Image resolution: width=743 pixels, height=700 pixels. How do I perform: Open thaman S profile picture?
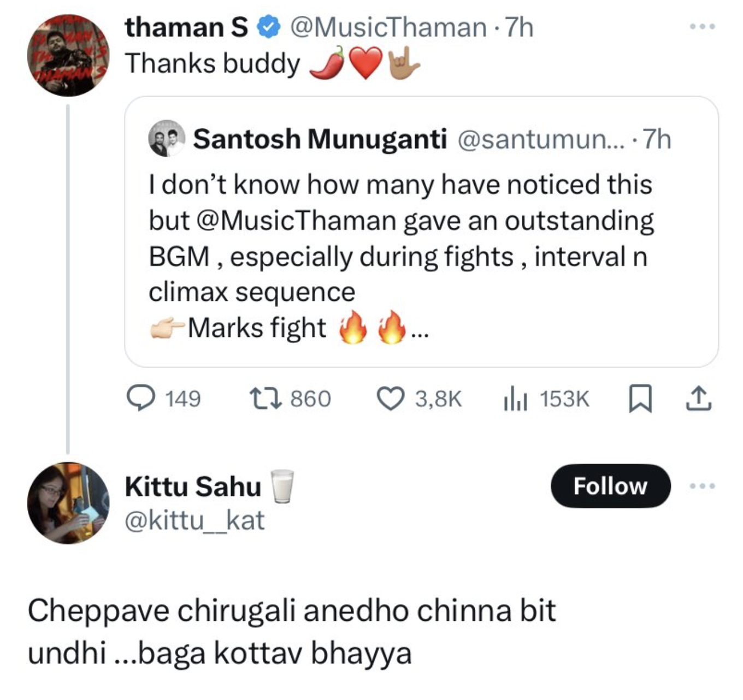[x=68, y=55]
